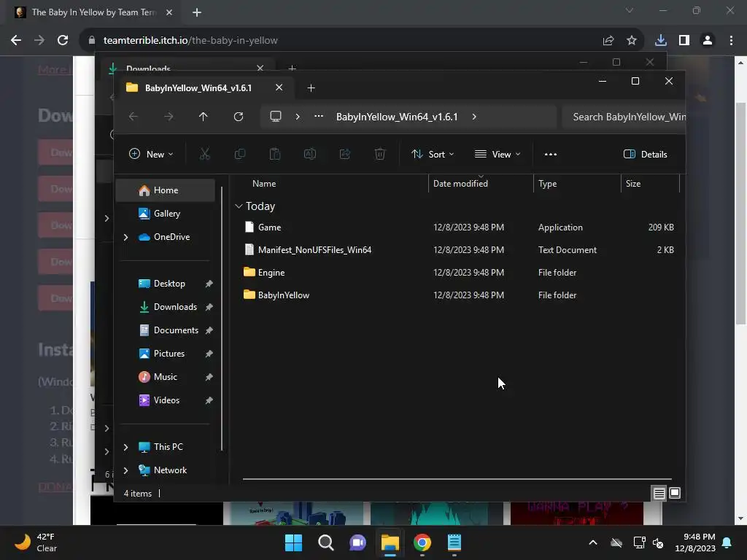Select Gallery in navigation pane
The height and width of the screenshot is (560, 747).
(166, 214)
